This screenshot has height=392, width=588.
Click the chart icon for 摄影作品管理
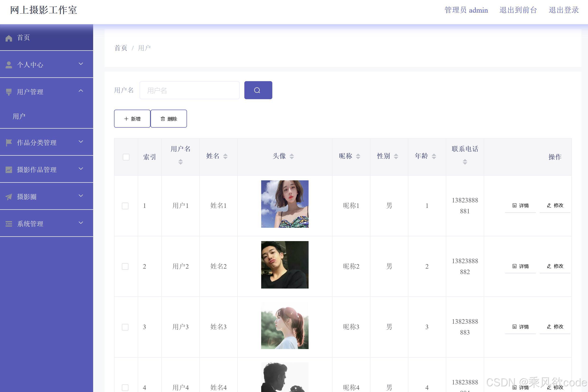[9, 170]
